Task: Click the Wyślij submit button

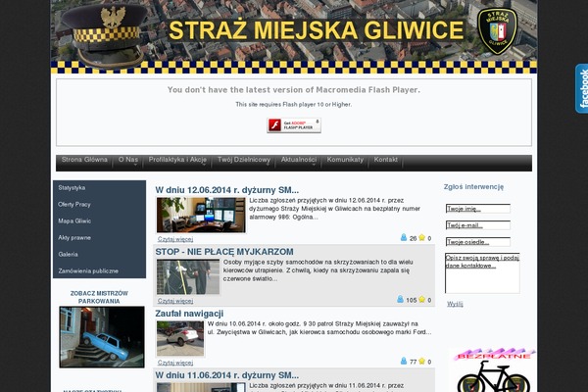Action: pos(455,304)
